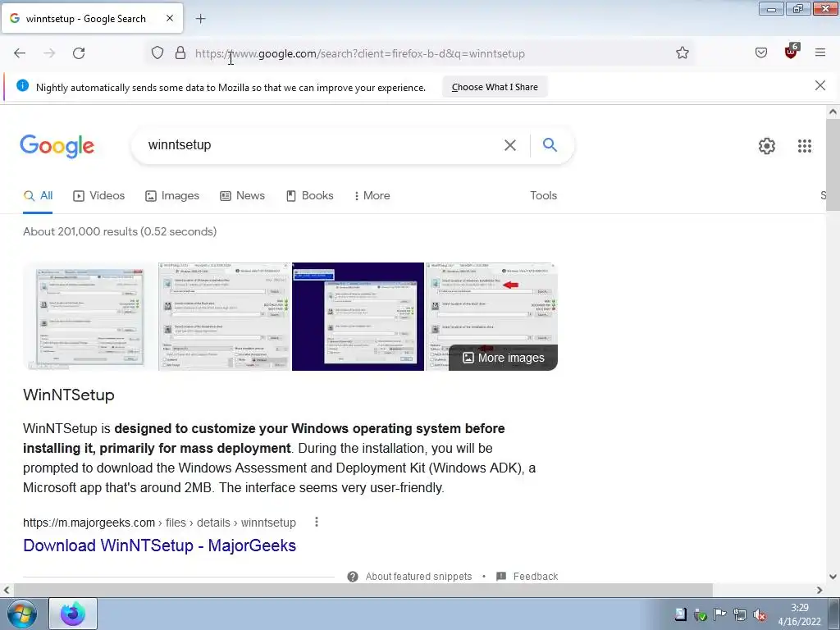Viewport: 840px width, 630px height.
Task: Submit search with the magnifier icon
Action: click(x=550, y=144)
